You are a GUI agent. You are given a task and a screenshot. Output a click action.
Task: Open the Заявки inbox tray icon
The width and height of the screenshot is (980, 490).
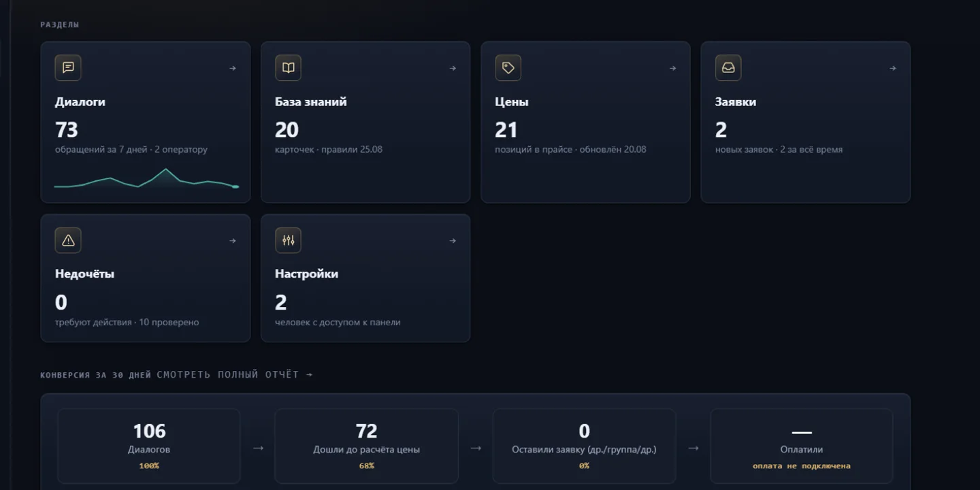pos(728,68)
